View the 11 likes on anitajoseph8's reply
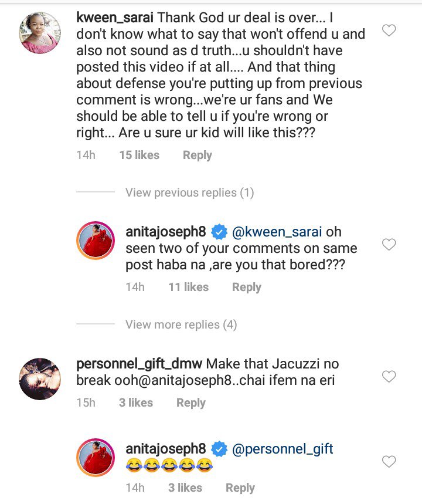Screen dimensions: 422x504 [188, 287]
